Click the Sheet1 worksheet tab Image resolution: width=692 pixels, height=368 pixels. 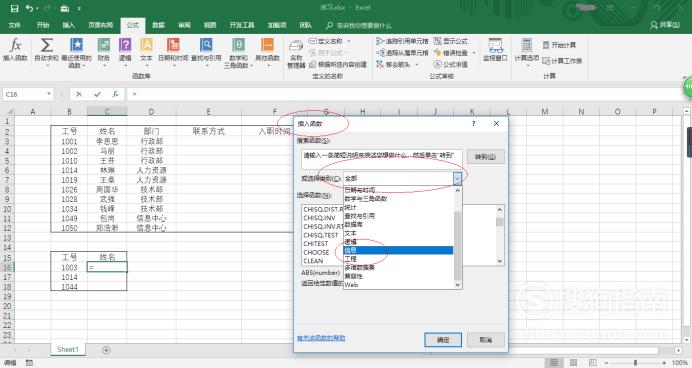pos(68,349)
